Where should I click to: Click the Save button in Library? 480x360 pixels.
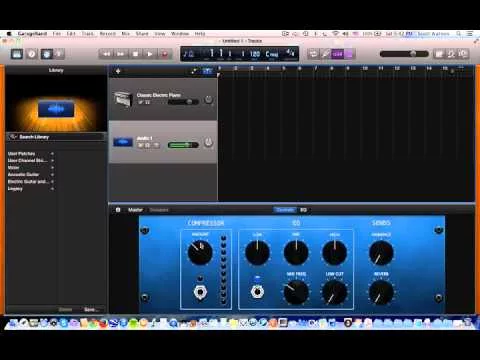(90, 310)
